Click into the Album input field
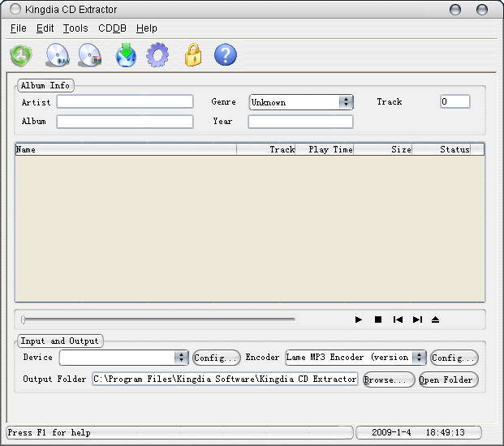The image size is (504, 446). click(125, 122)
